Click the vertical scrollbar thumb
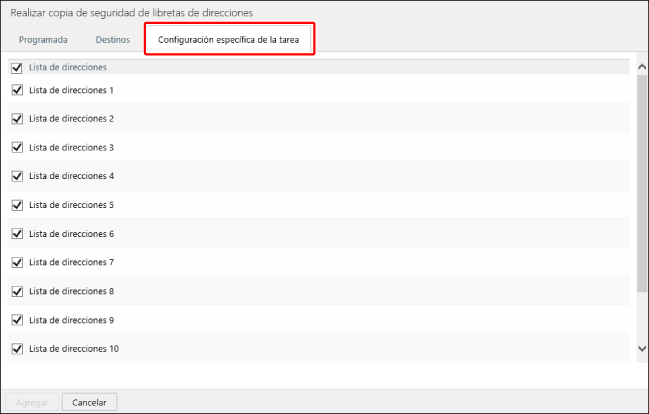The image size is (649, 414). click(642, 180)
